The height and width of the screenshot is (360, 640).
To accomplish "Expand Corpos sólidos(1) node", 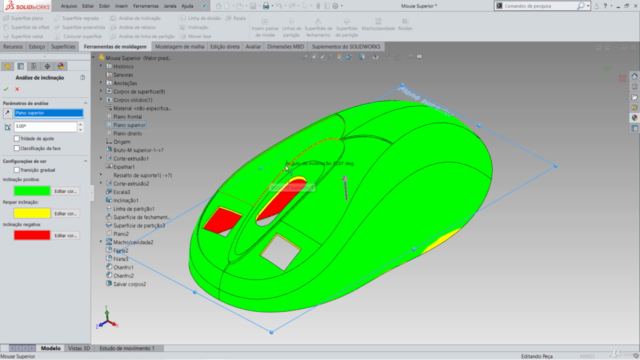I will (101, 100).
